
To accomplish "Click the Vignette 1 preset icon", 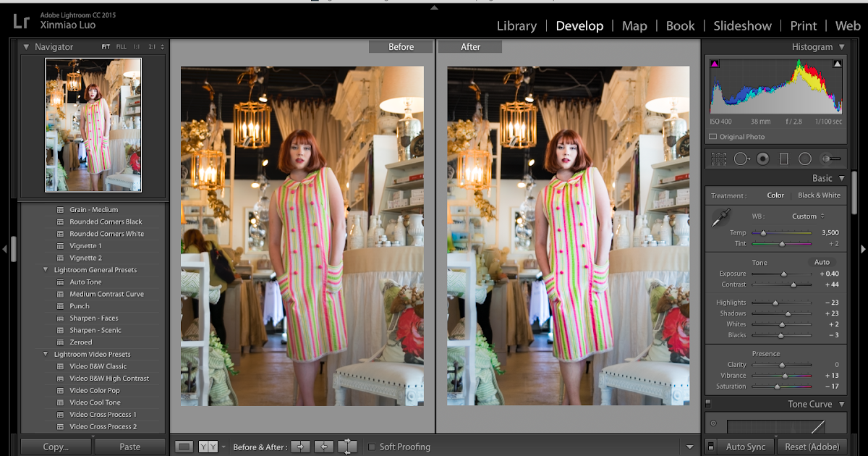I will click(x=61, y=246).
